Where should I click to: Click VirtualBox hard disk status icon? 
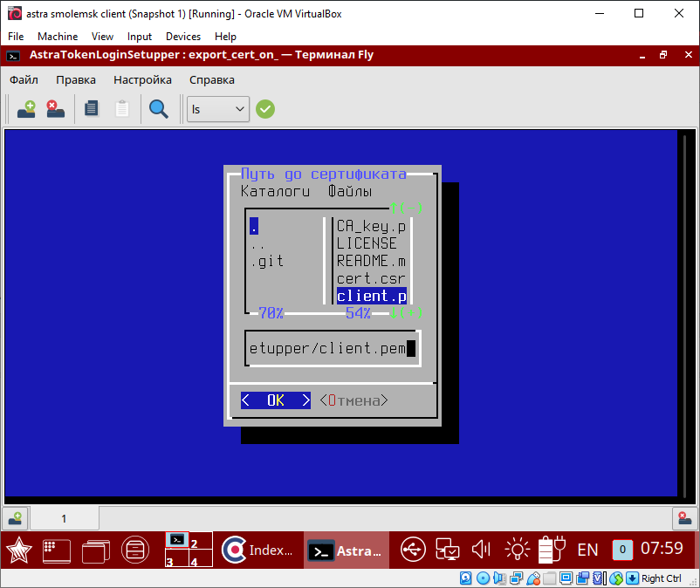[465, 578]
